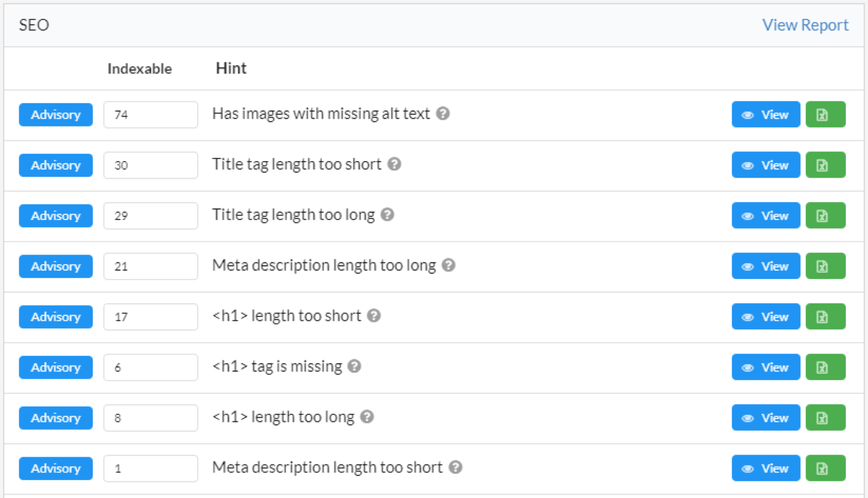Click View for meta description too short
Image resolution: width=868 pixels, height=498 pixels.
coord(766,468)
